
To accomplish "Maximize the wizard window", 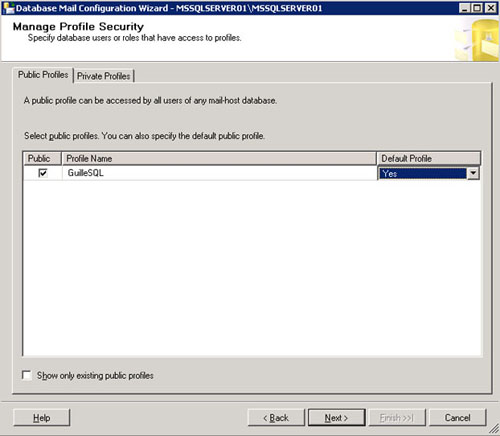I will pos(478,8).
